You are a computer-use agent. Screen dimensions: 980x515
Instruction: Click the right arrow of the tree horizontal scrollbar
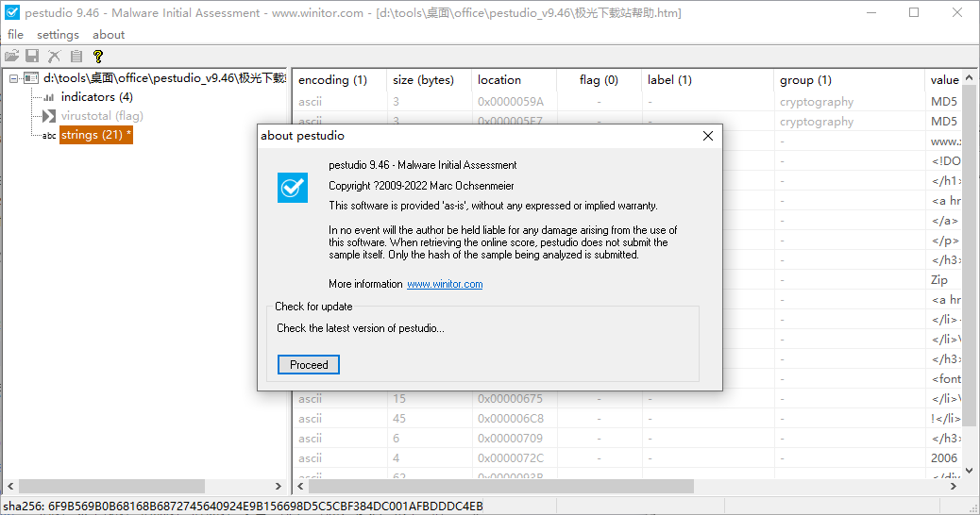pos(279,487)
